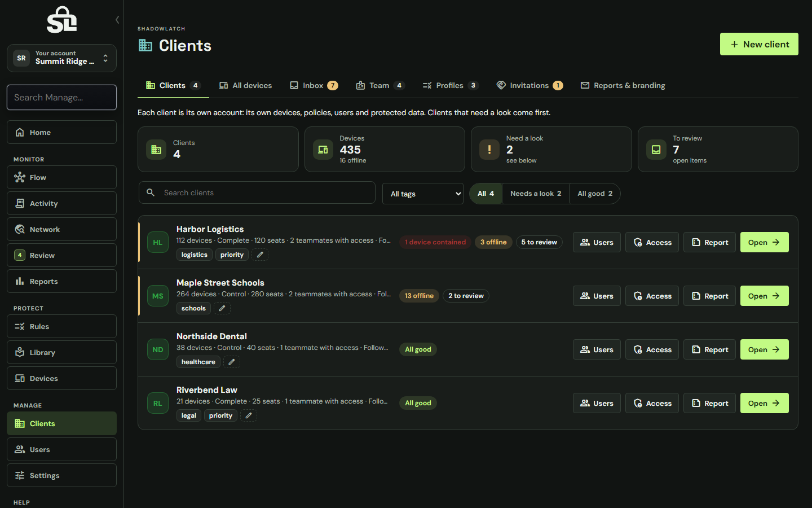812x508 pixels.
Task: Click the ND avatar for Northside Dental
Action: pyautogui.click(x=158, y=349)
